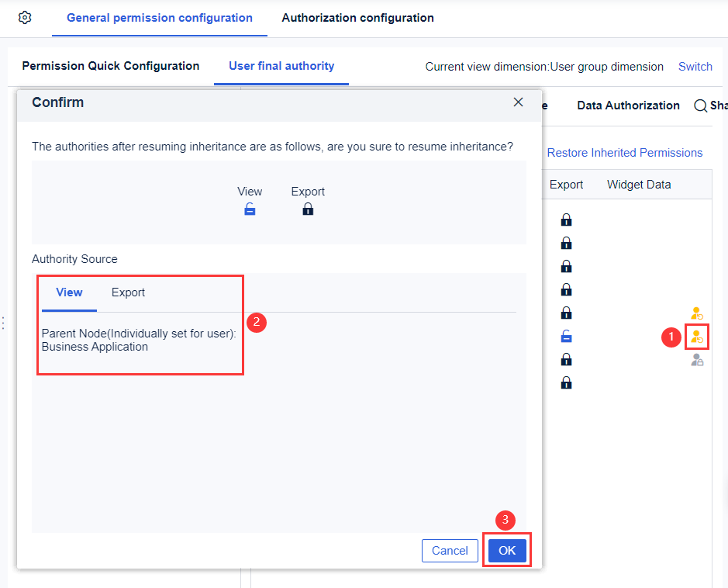This screenshot has height=588, width=728.
Task: Switch to Export tab under Authority Source
Action: pyautogui.click(x=127, y=292)
